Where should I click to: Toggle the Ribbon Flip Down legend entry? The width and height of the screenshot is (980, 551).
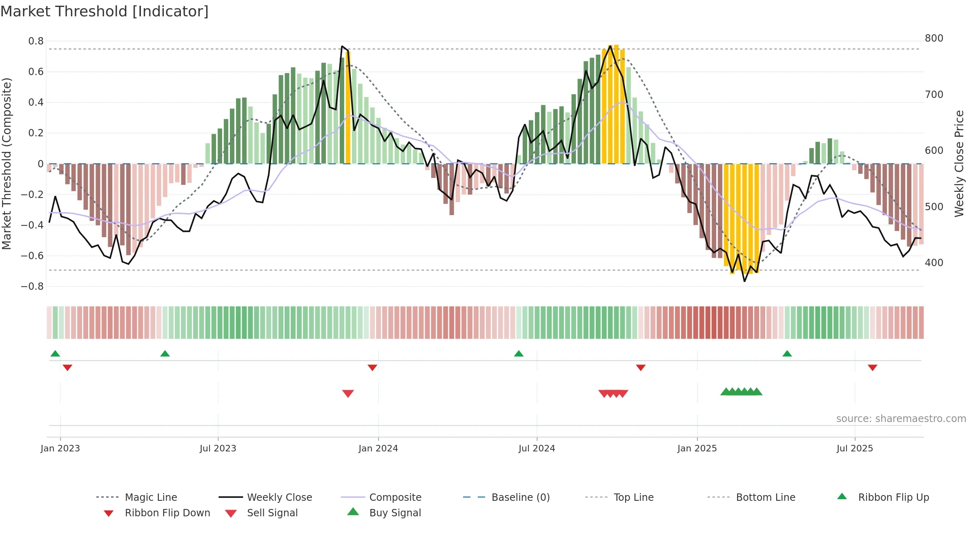[x=156, y=513]
